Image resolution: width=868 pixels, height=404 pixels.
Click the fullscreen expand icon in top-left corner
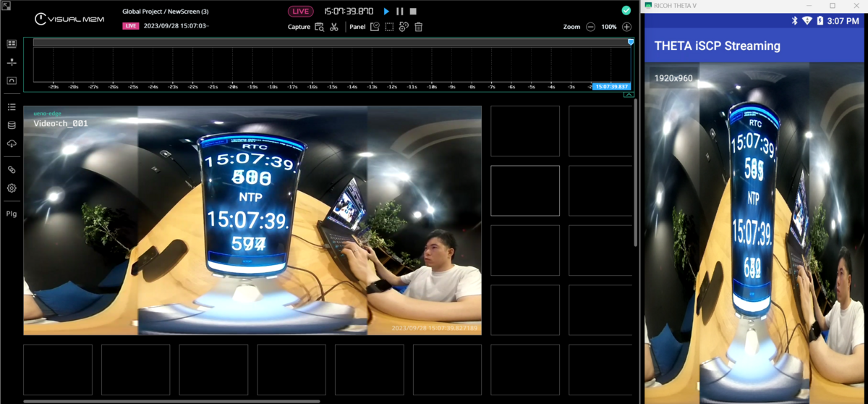(6, 6)
